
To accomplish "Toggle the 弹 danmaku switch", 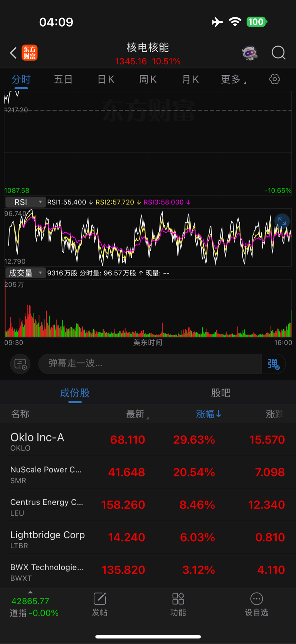I will point(274,364).
